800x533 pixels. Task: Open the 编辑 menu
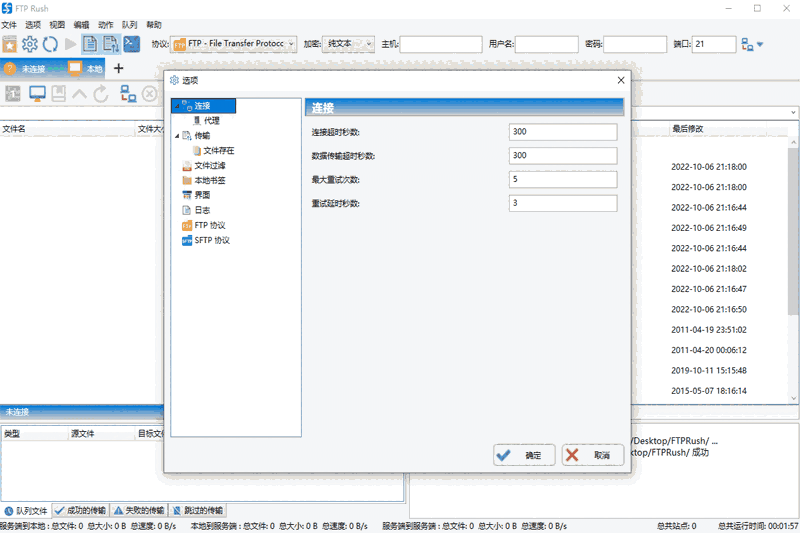pyautogui.click(x=81, y=24)
